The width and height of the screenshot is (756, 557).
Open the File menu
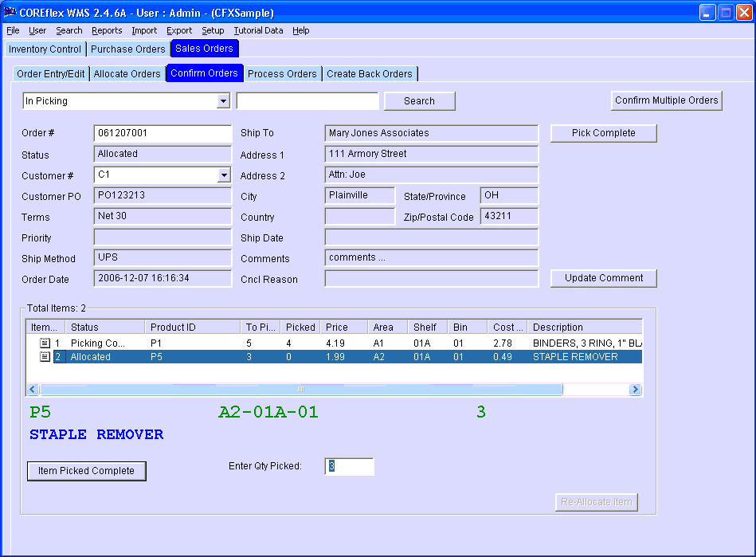click(13, 30)
